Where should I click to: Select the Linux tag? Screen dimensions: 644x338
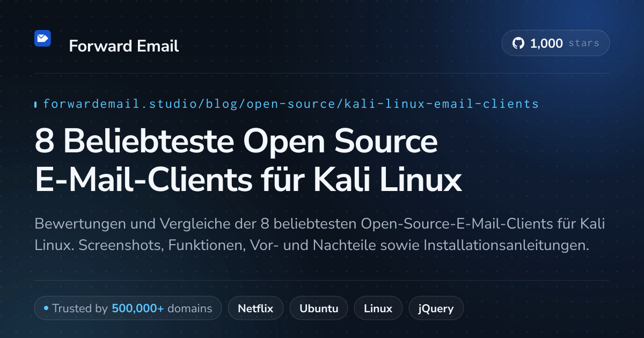(378, 308)
